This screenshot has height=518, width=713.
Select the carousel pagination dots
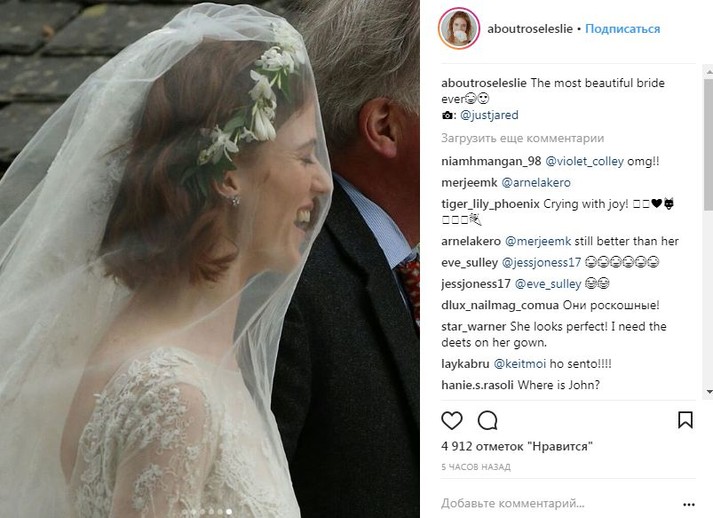[210, 511]
